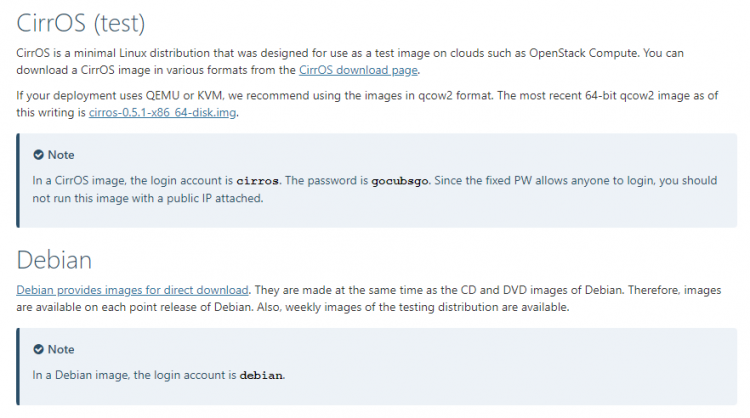Select the CirrOS (test) heading

click(x=81, y=23)
